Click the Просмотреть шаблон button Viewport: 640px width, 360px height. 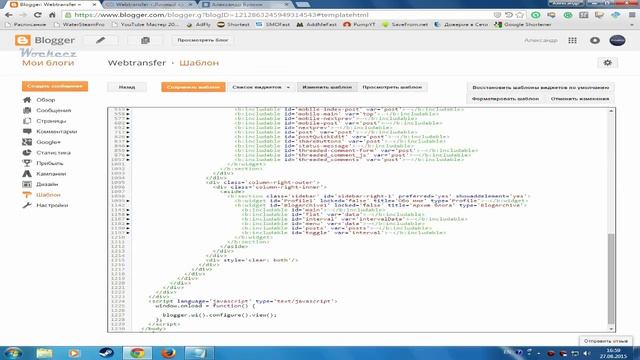pyautogui.click(x=392, y=87)
